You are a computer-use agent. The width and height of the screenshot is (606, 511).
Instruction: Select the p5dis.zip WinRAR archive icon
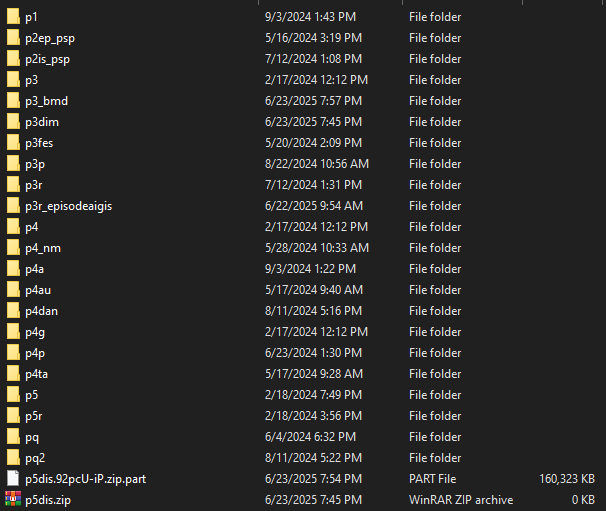click(13, 499)
